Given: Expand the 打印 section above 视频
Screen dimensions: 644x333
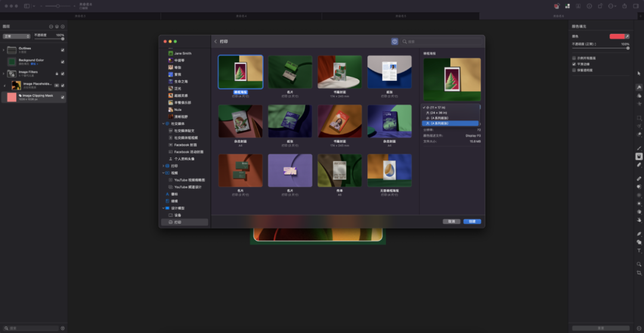Looking at the screenshot, I should 163,166.
